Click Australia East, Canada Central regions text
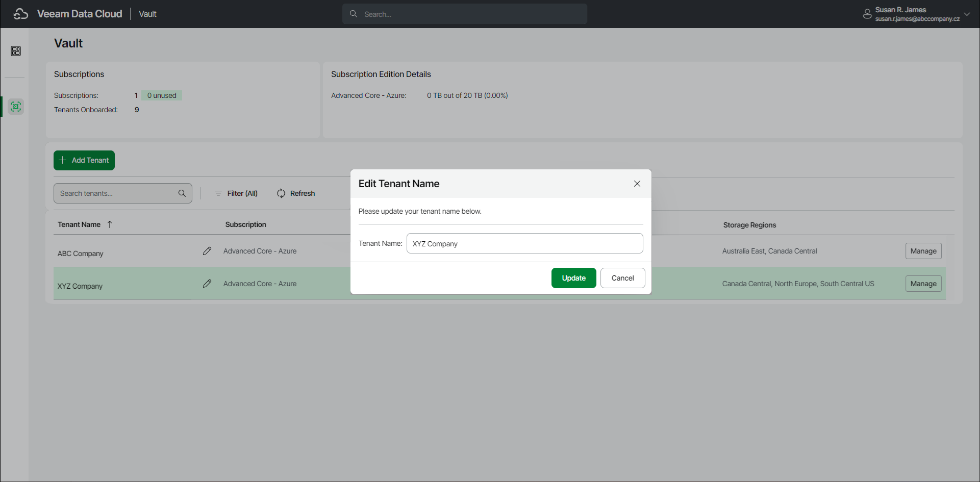The width and height of the screenshot is (980, 482). (x=769, y=251)
